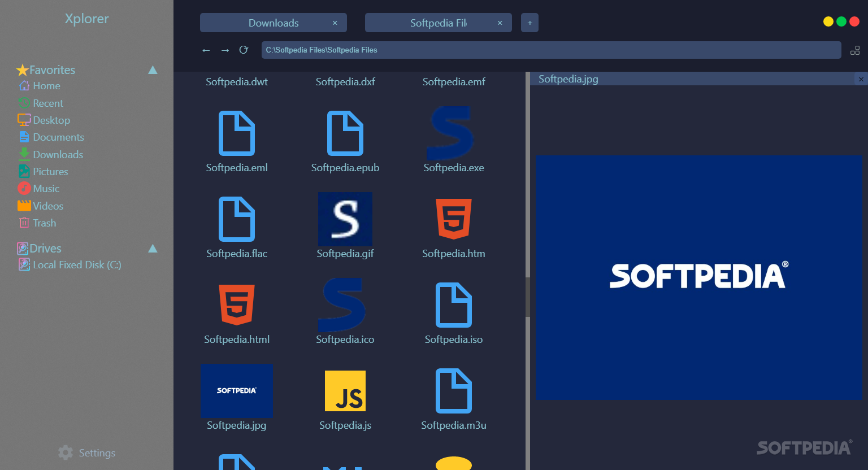Go back with the left arrow

pos(206,50)
